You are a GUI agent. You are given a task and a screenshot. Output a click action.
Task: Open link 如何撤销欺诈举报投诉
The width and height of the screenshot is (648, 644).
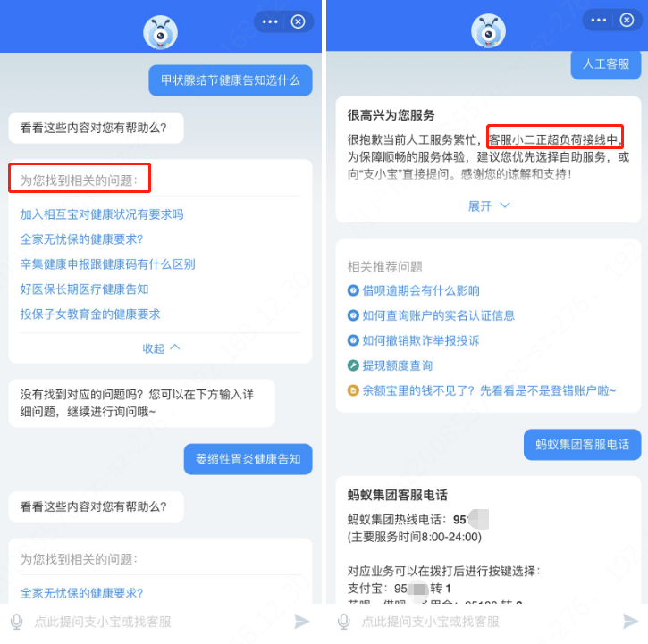421,340
